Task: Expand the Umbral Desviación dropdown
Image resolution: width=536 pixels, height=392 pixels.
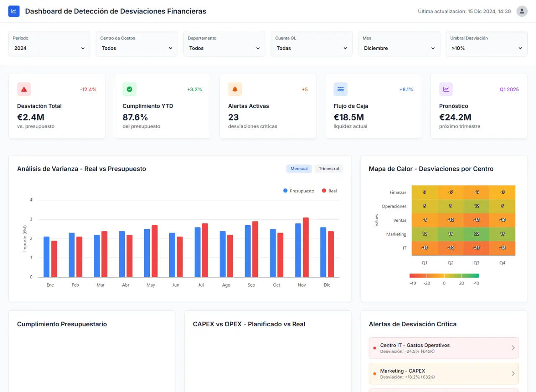Action: (x=487, y=48)
